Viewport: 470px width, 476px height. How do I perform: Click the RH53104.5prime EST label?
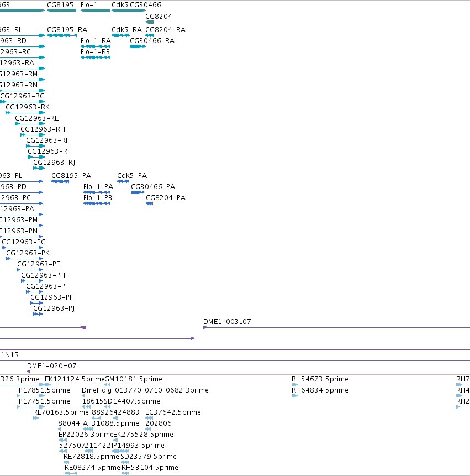(x=150, y=468)
